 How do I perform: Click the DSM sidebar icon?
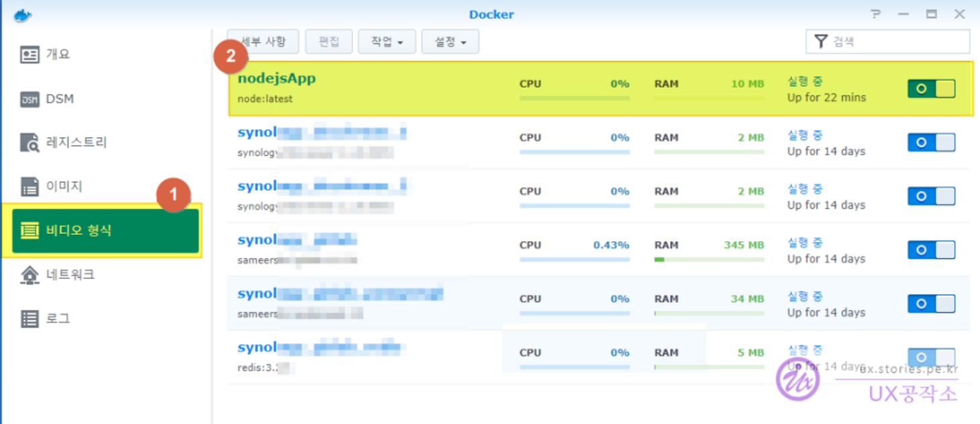30,99
